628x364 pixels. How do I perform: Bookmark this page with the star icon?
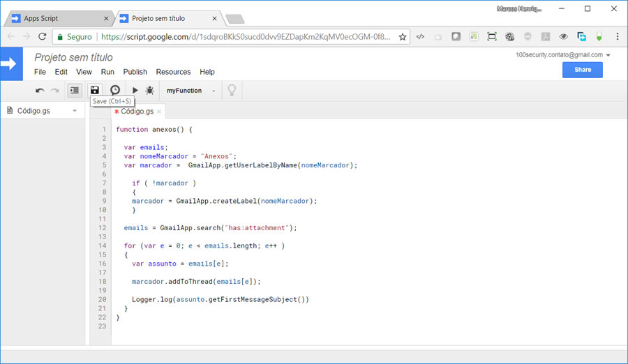(403, 37)
